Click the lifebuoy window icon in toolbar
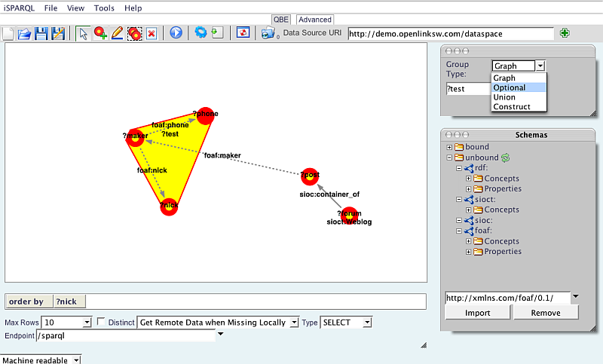 (x=243, y=32)
